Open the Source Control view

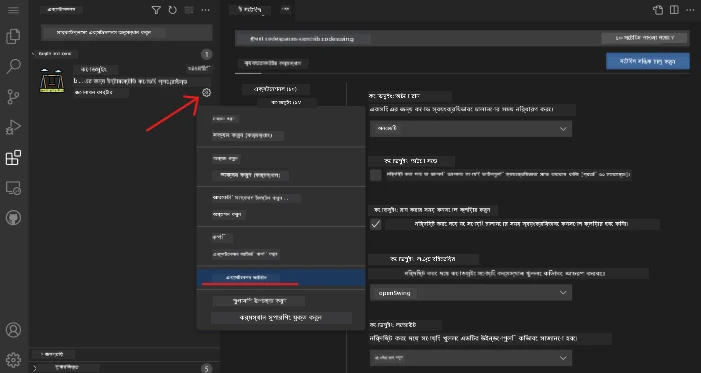pos(13,97)
